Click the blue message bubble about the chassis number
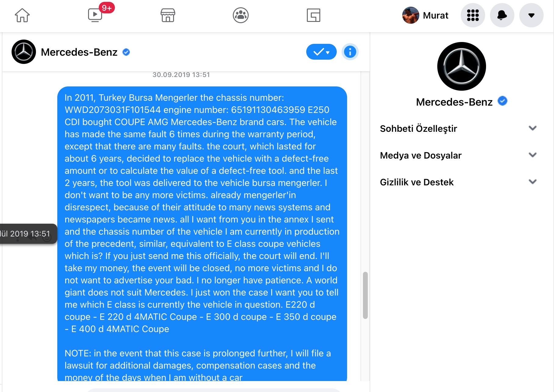 [202, 234]
